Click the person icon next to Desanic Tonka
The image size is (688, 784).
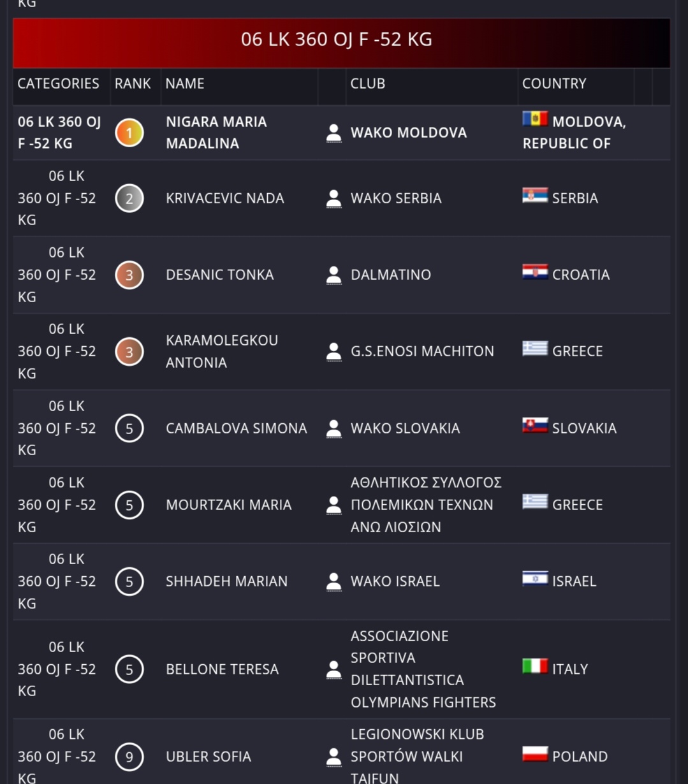[333, 275]
